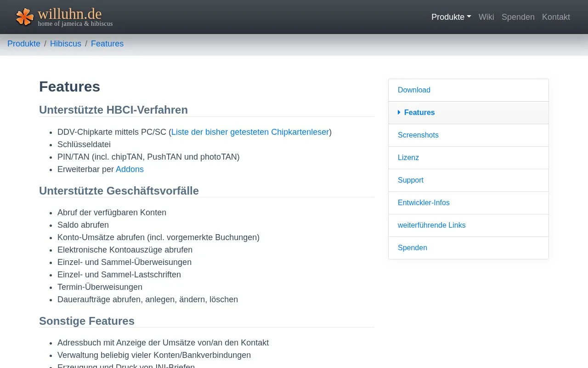The image size is (588, 368).
Task: Click Spenden in the sidebar list
Action: [x=469, y=248]
